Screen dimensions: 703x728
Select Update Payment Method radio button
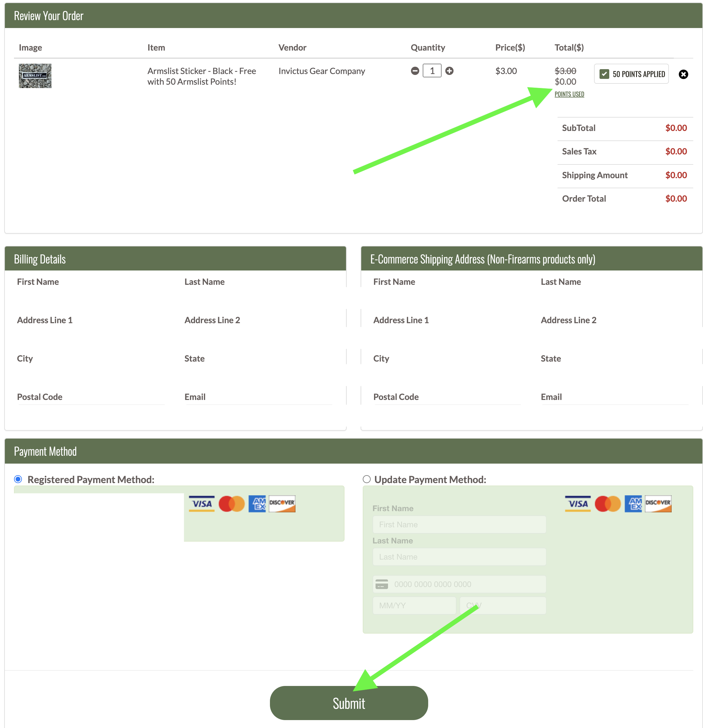point(367,479)
